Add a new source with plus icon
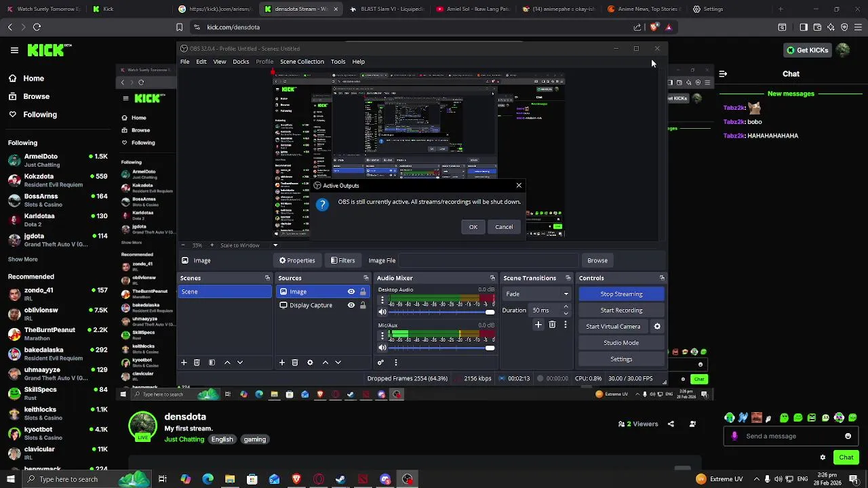The width and height of the screenshot is (868, 488). tap(282, 363)
